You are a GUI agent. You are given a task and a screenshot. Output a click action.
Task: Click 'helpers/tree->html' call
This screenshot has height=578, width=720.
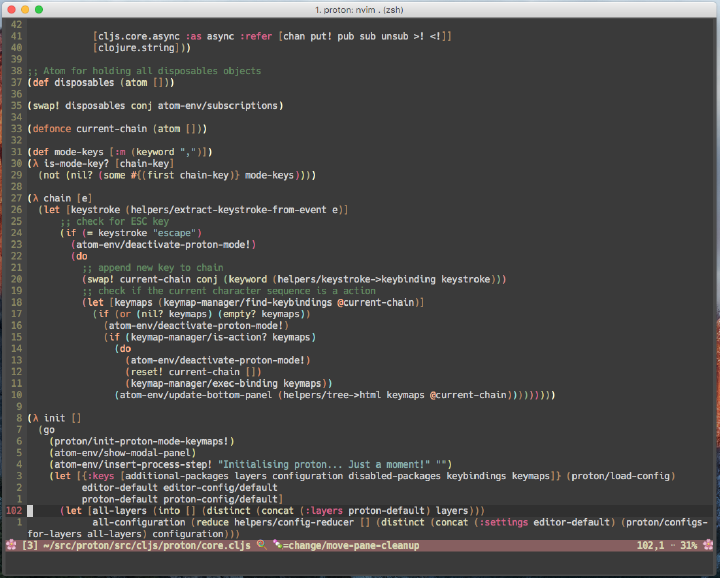click(x=332, y=395)
